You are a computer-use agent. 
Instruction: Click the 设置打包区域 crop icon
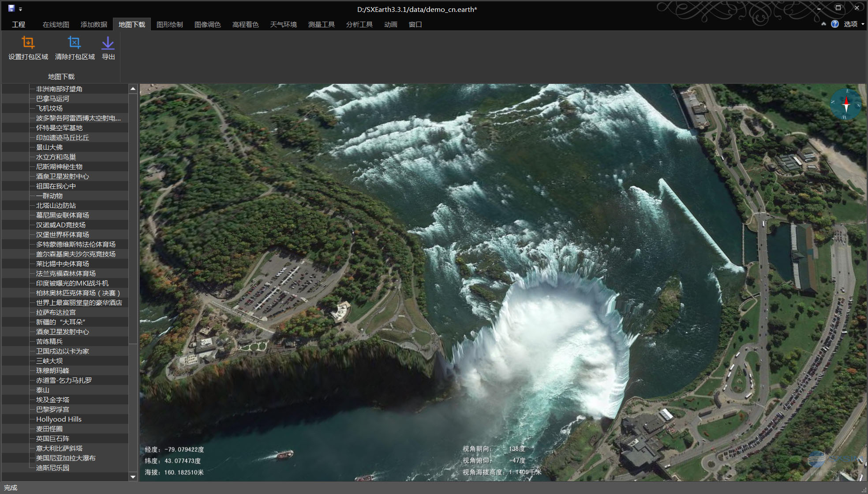click(x=28, y=42)
